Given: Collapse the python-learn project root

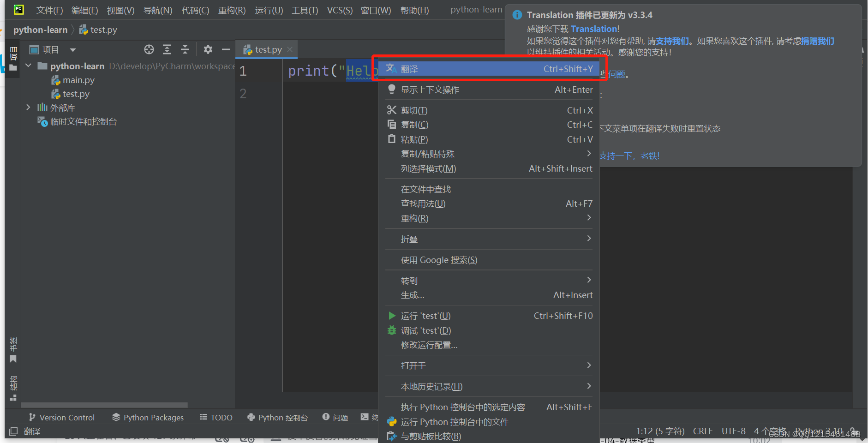Looking at the screenshot, I should pyautogui.click(x=28, y=66).
